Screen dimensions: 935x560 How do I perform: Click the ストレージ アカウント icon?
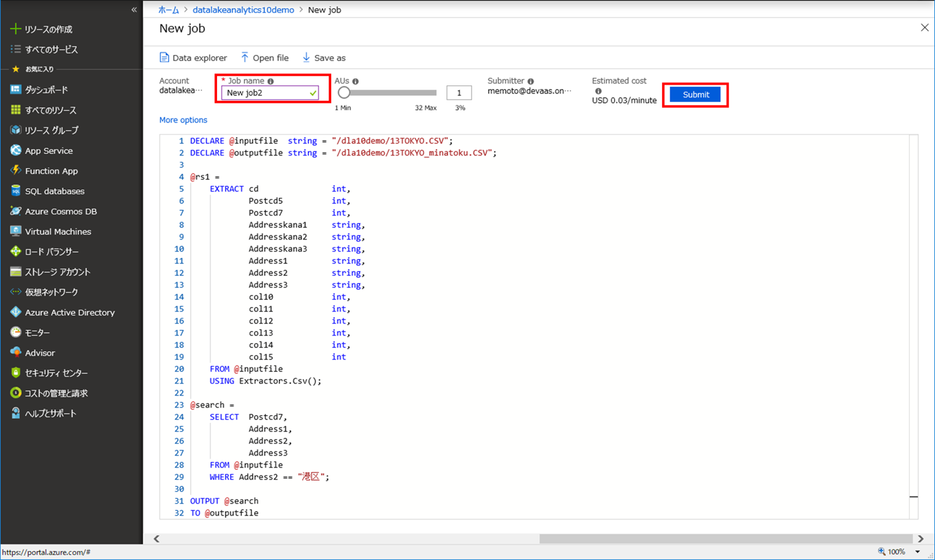pos(16,272)
